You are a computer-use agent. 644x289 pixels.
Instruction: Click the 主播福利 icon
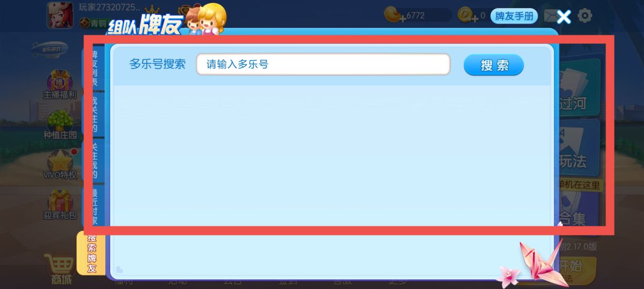click(59, 85)
